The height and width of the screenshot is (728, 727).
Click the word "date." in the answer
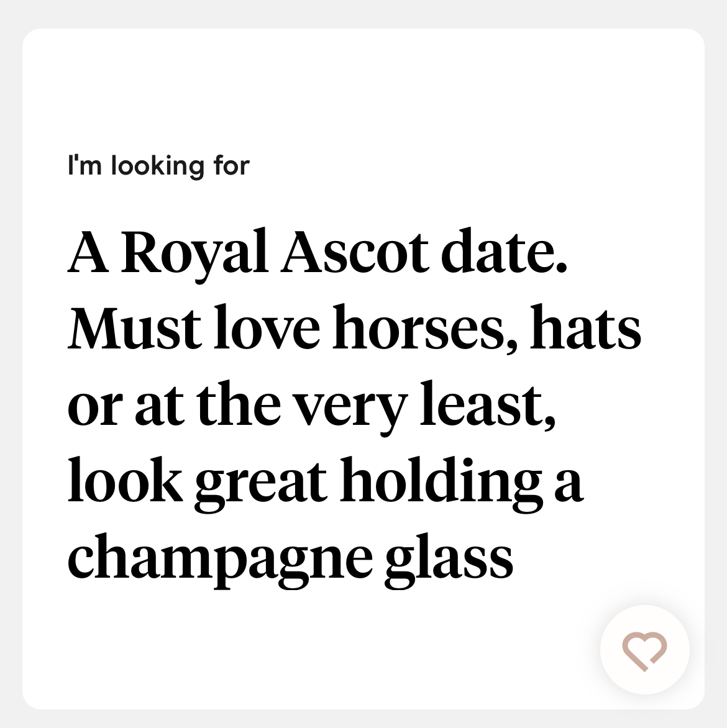click(x=504, y=251)
